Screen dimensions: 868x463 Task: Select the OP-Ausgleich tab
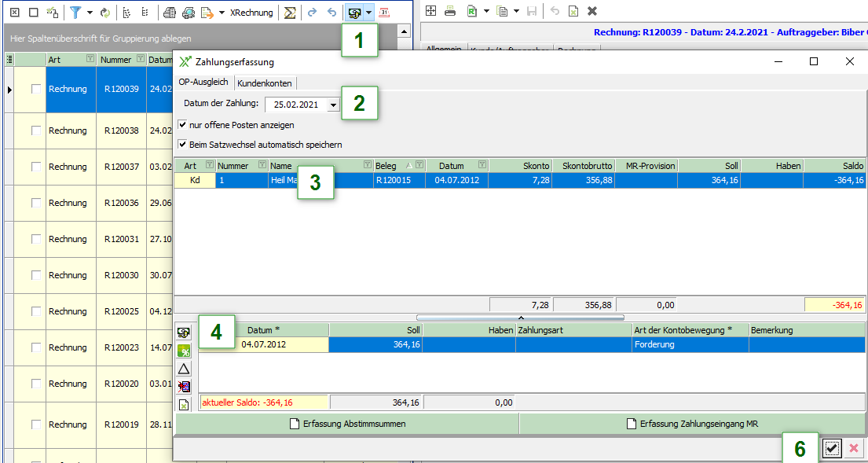coord(203,82)
